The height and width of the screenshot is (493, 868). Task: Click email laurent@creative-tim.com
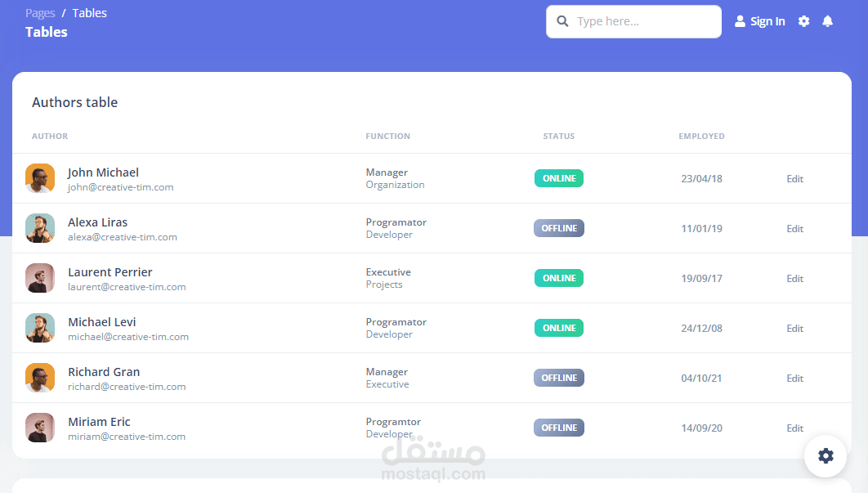coord(127,287)
